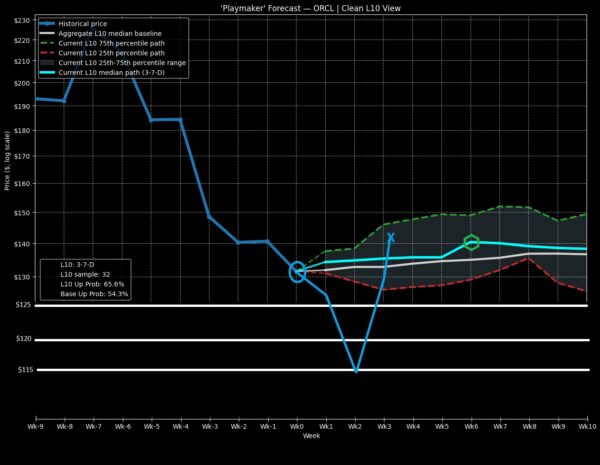The width and height of the screenshot is (600, 465).
Task: Click the cyan legend line sample
Action: (47, 72)
